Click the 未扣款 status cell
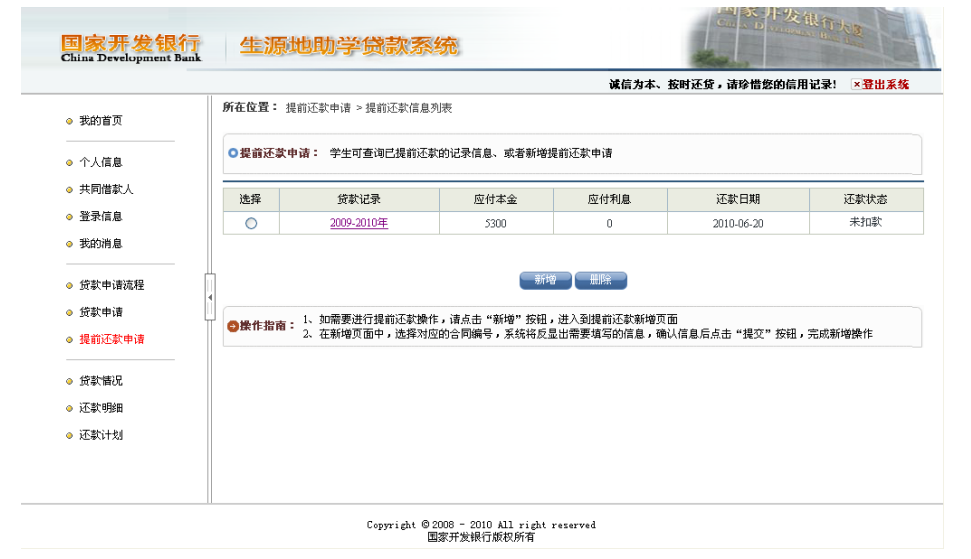Image resolution: width=971 pixels, height=559 pixels. pos(866,223)
